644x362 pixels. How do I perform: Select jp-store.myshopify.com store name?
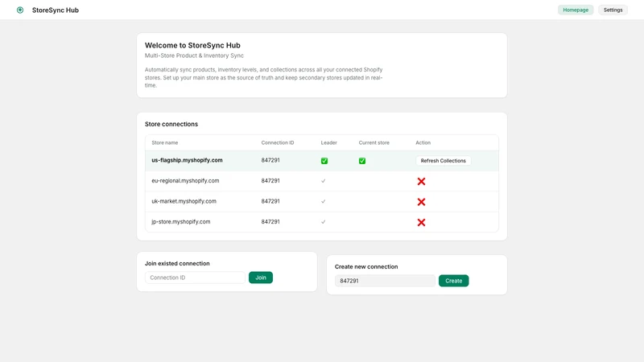tap(180, 222)
